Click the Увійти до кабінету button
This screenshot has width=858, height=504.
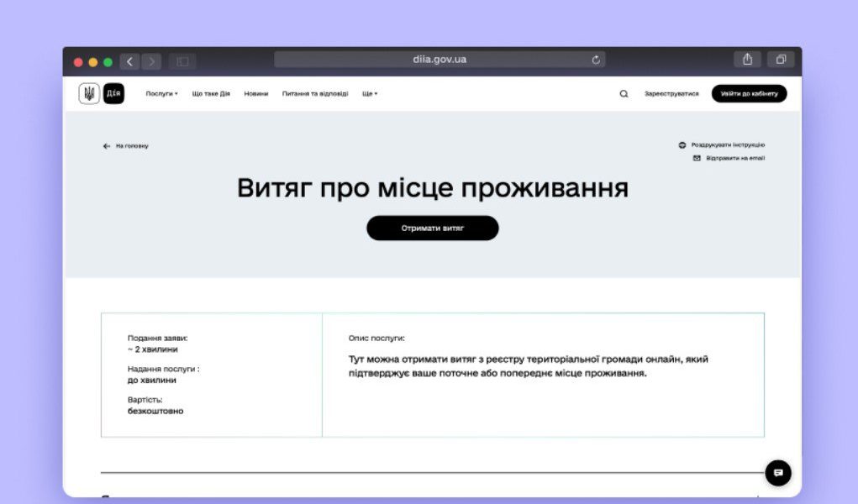click(x=750, y=93)
